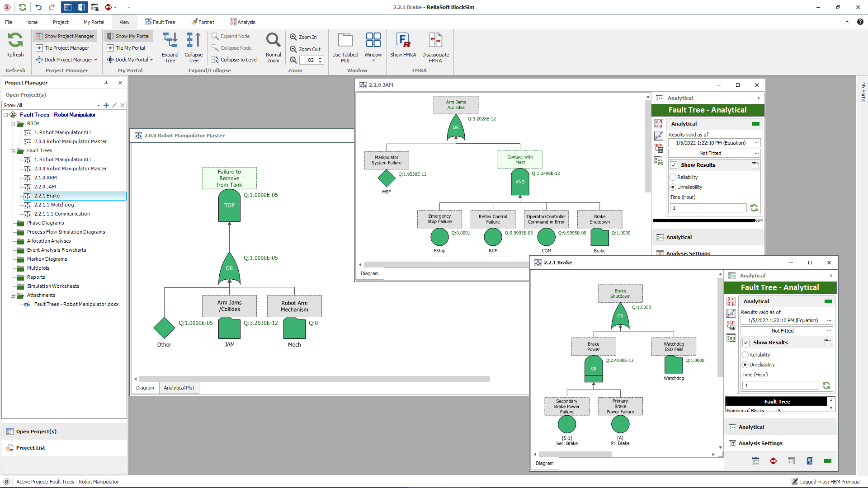Click the Refresh icon in ribbon
This screenshot has width=868, height=488.
15,40
